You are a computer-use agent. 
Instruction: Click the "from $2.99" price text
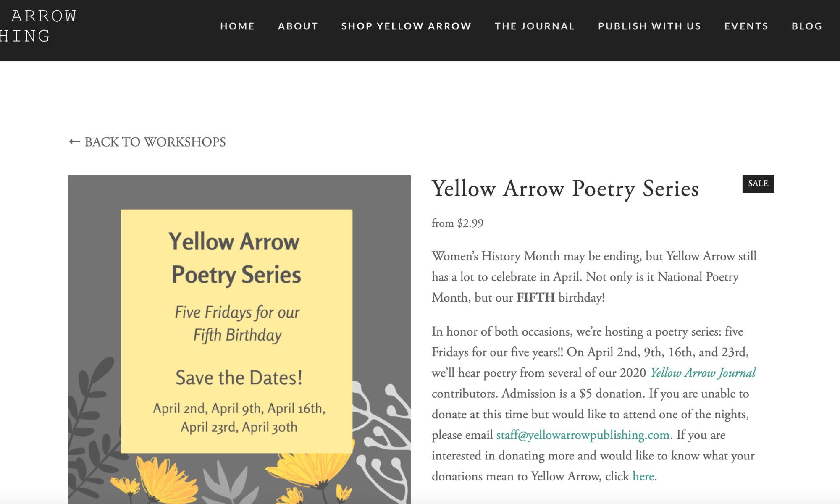(x=457, y=223)
